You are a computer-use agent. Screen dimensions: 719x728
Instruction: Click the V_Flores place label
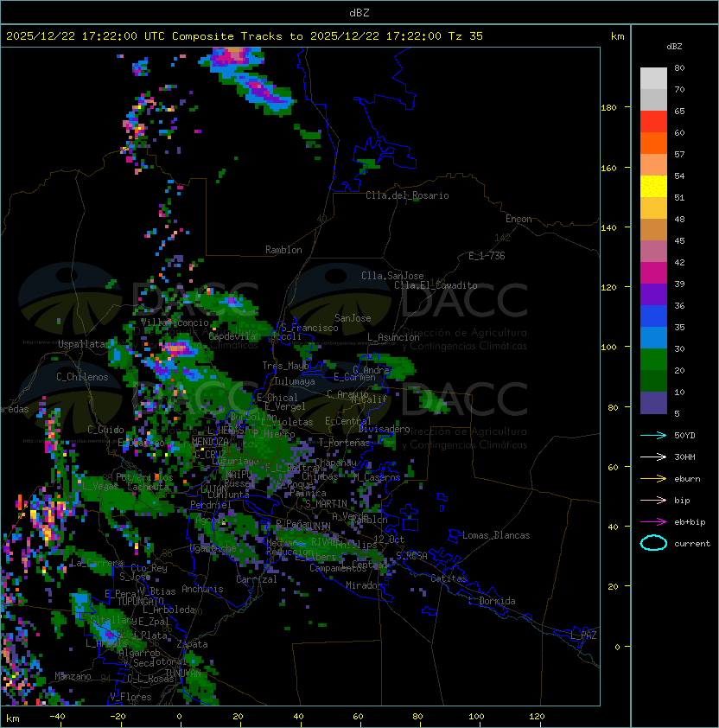(130, 697)
